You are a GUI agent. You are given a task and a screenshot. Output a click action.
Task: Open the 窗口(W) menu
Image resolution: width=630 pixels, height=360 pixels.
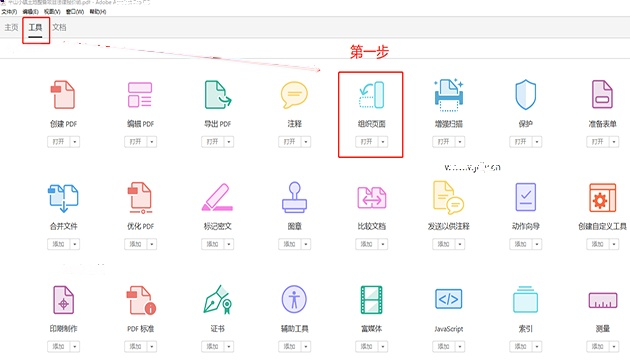75,12
